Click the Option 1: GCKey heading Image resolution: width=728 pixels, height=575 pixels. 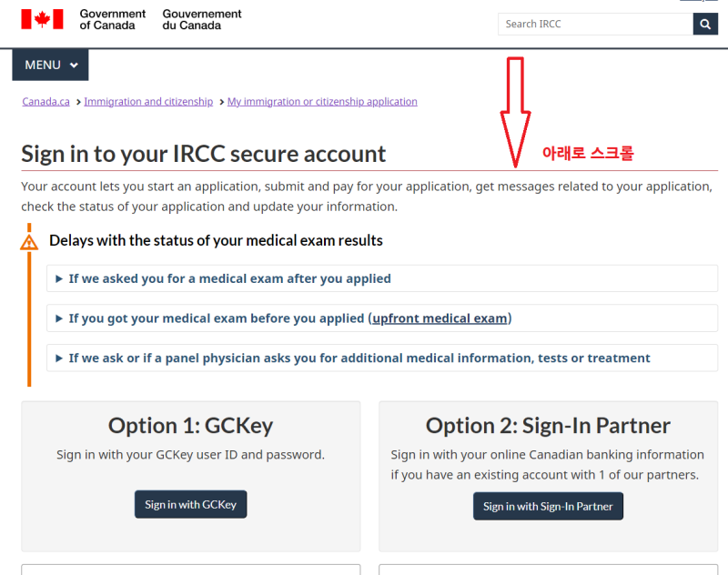pyautogui.click(x=191, y=426)
